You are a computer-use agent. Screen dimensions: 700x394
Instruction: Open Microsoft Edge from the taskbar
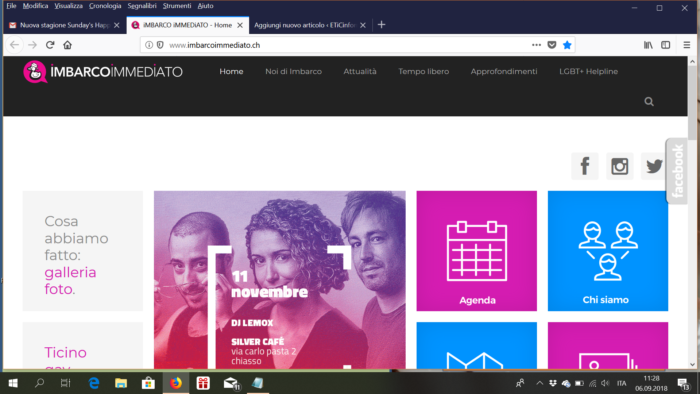94,383
